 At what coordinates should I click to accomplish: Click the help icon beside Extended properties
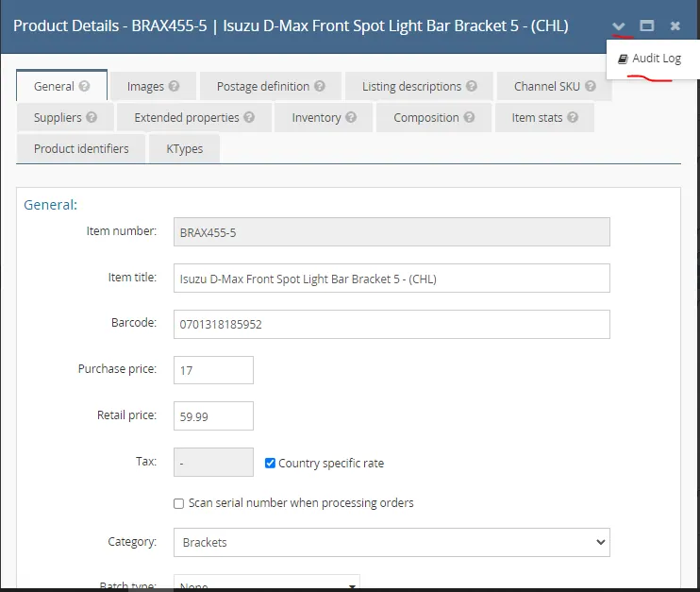coord(250,117)
